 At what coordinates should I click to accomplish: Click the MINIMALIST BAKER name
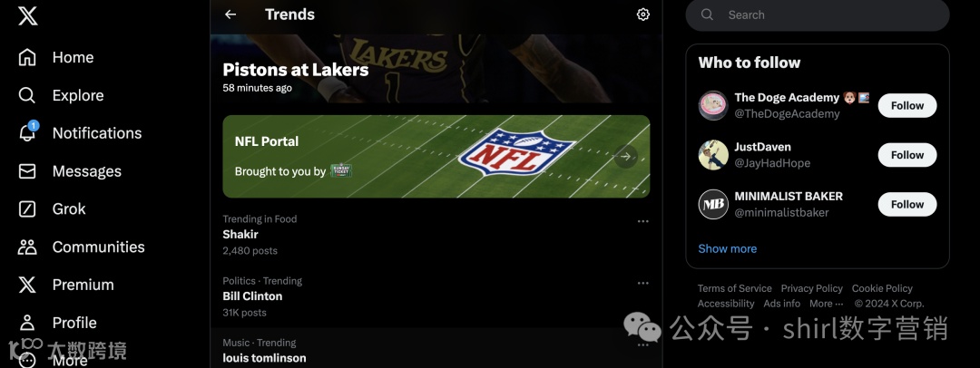789,196
